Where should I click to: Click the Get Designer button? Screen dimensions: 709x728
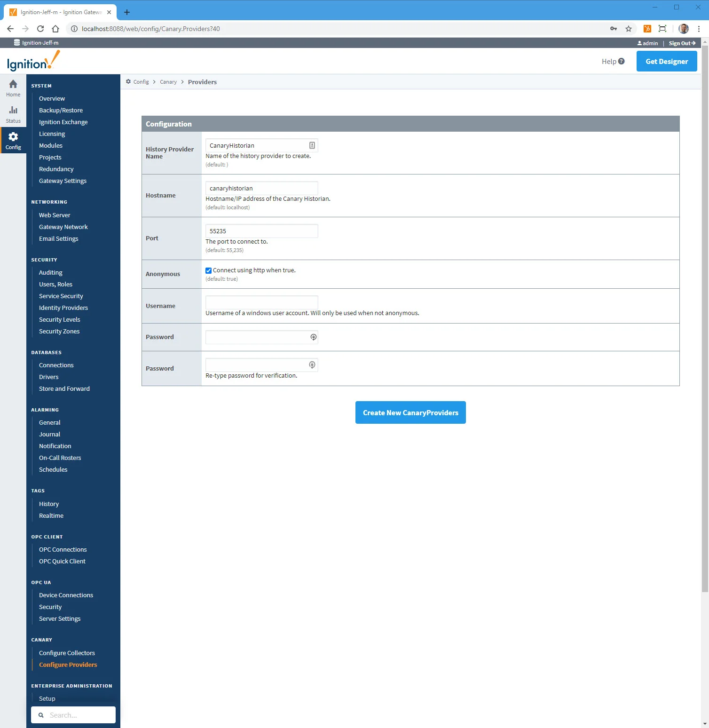point(667,61)
